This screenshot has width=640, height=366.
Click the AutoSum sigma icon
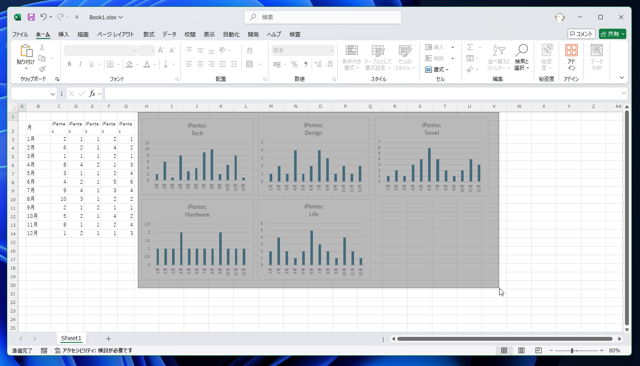click(x=470, y=47)
